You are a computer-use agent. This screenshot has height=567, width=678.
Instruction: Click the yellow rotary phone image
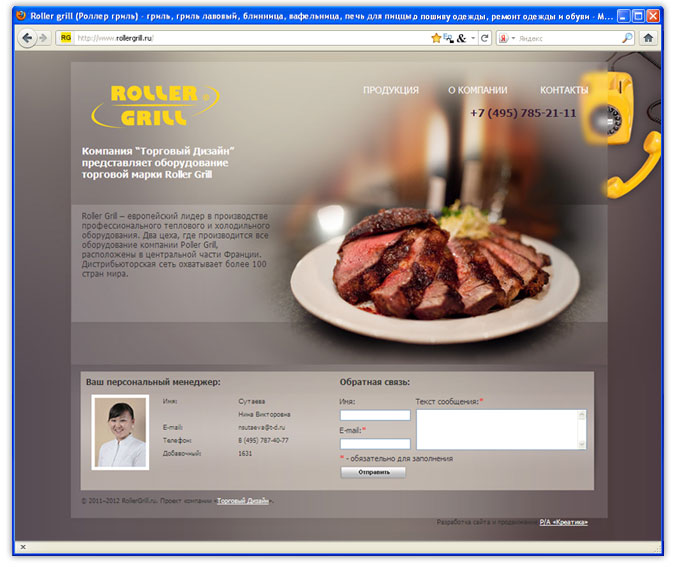(x=620, y=135)
